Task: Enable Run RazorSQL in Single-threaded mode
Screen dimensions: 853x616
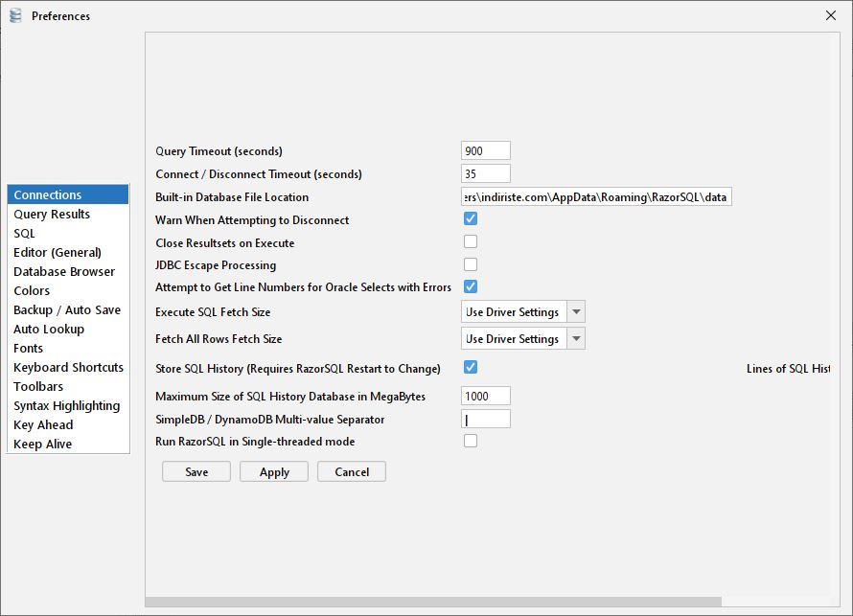Action: 471,441
